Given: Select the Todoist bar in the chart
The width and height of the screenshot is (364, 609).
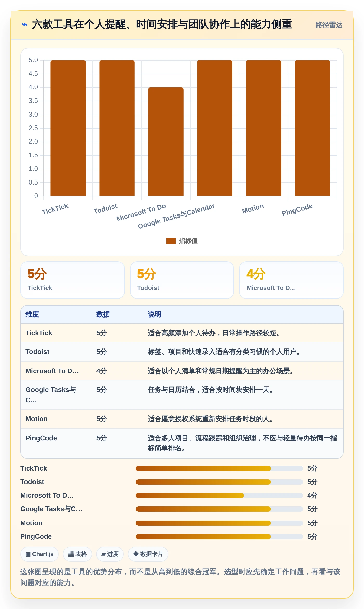Looking at the screenshot, I should (x=117, y=128).
